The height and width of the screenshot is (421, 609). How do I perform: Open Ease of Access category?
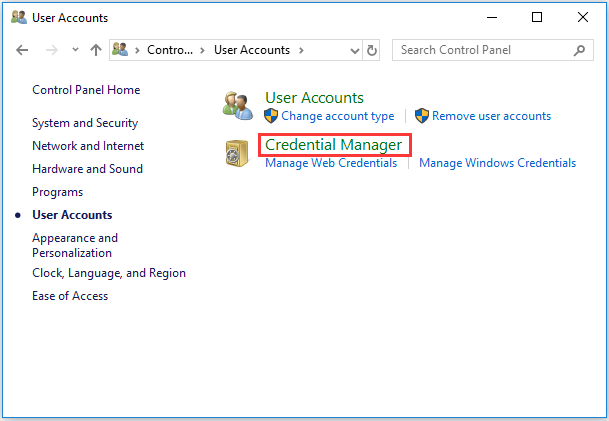click(70, 296)
